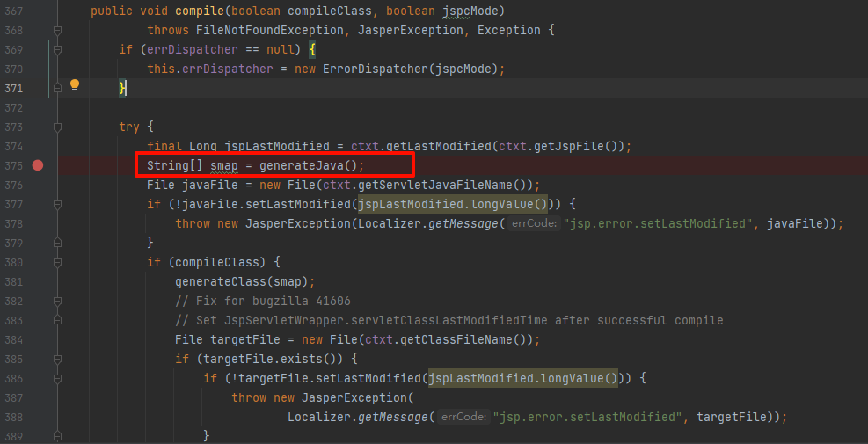Remove the red breakpoint on line 375

(x=38, y=165)
